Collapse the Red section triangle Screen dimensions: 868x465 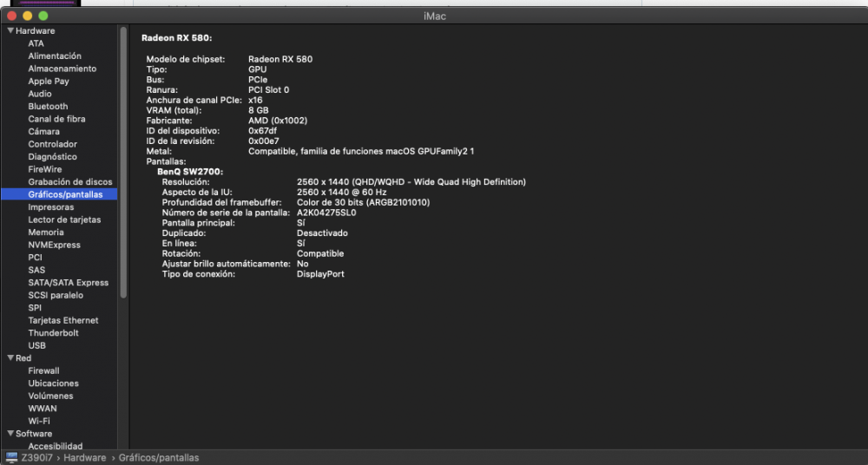[10, 358]
